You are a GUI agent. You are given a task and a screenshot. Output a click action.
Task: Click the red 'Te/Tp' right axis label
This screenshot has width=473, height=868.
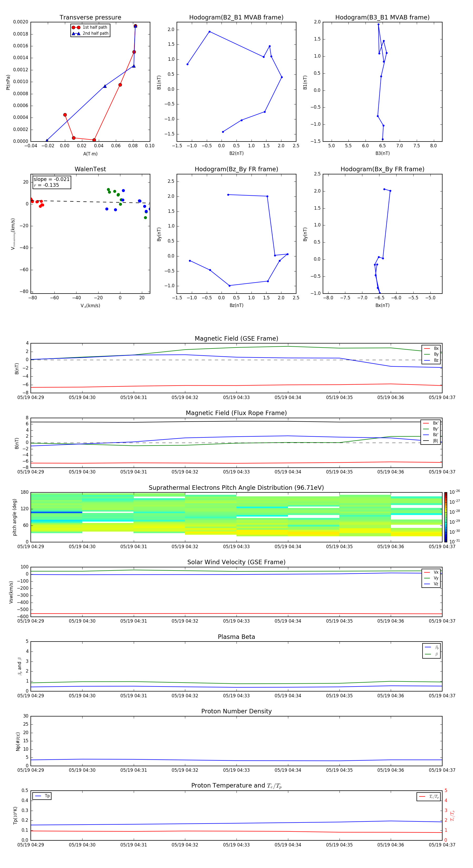pos(453,815)
